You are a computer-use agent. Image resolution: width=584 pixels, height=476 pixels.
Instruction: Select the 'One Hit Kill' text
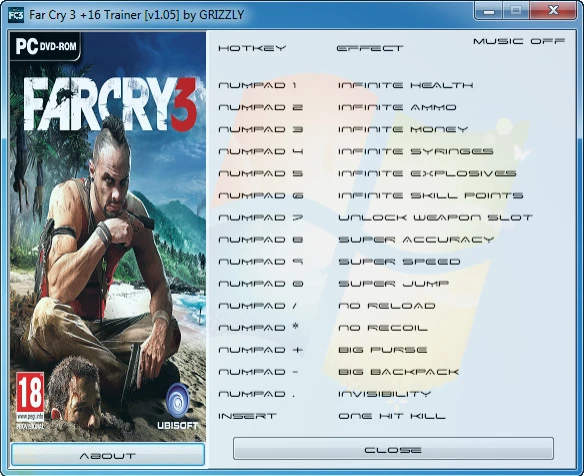pyautogui.click(x=392, y=416)
